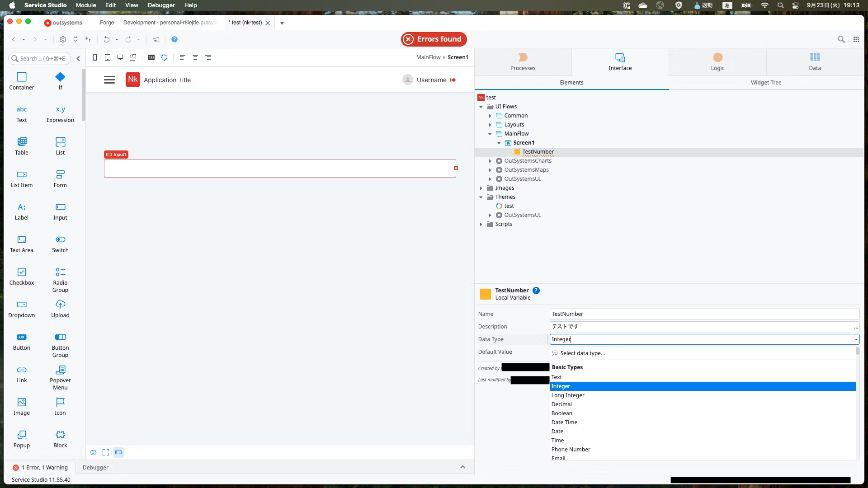This screenshot has width=868, height=488.
Task: Select the Checkbox widget in the toolbox
Action: 21,272
